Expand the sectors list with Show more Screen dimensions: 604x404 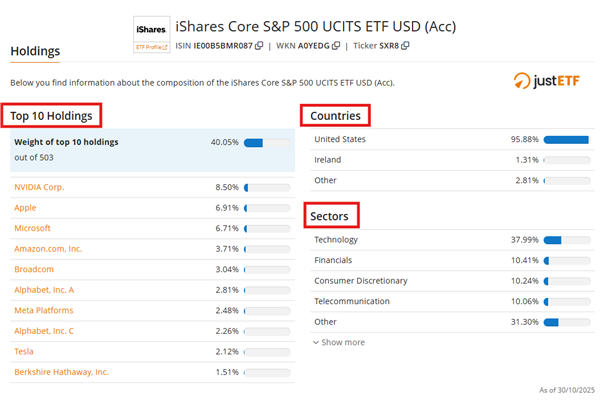tap(338, 342)
